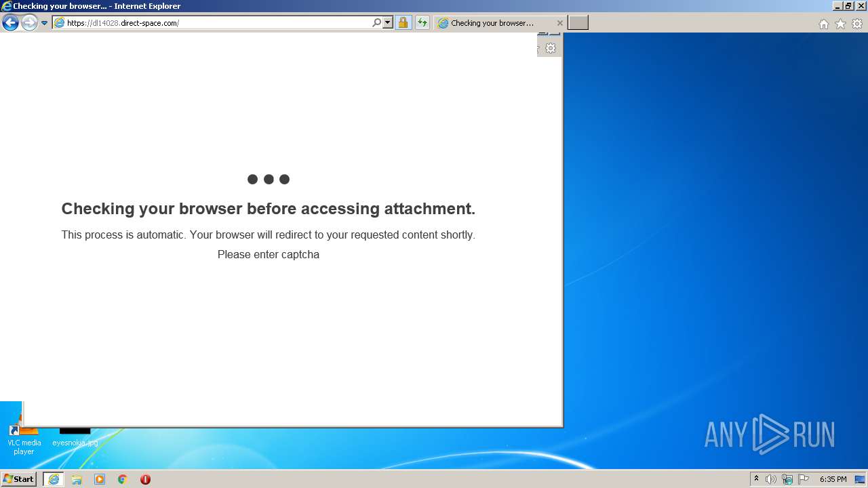Image resolution: width=868 pixels, height=488 pixels.
Task: Launch Windows Media Player from the taskbar
Action: click(100, 479)
